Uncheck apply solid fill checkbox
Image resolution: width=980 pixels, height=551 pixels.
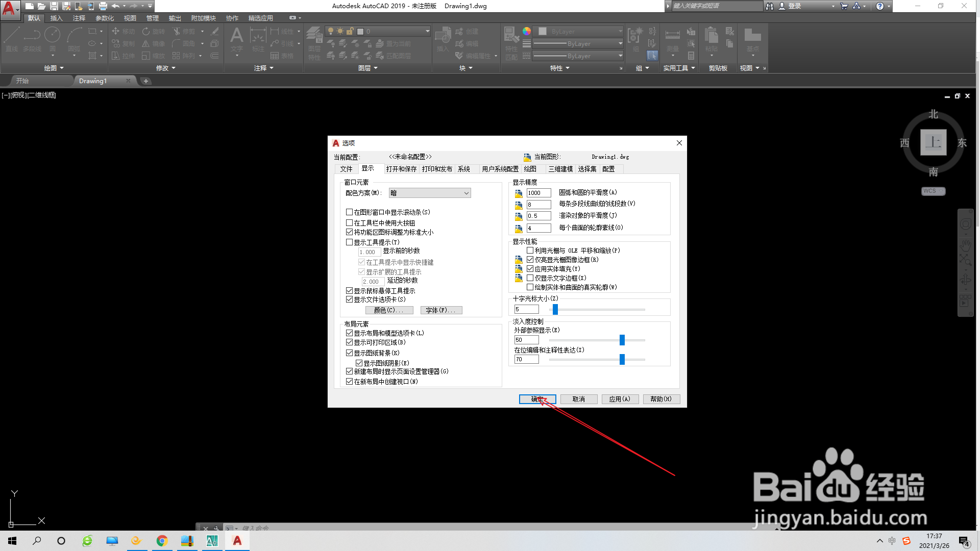[530, 269]
